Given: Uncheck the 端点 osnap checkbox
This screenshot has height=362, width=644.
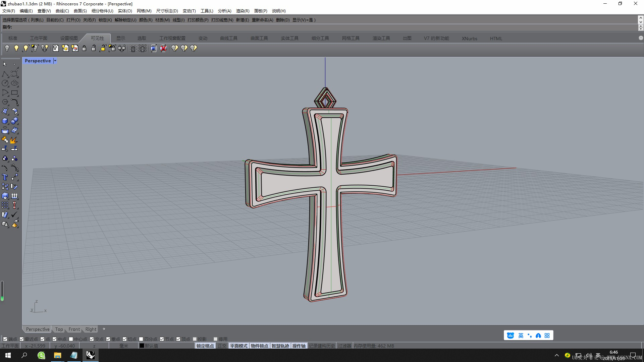Looking at the screenshot, I should click(x=5, y=339).
